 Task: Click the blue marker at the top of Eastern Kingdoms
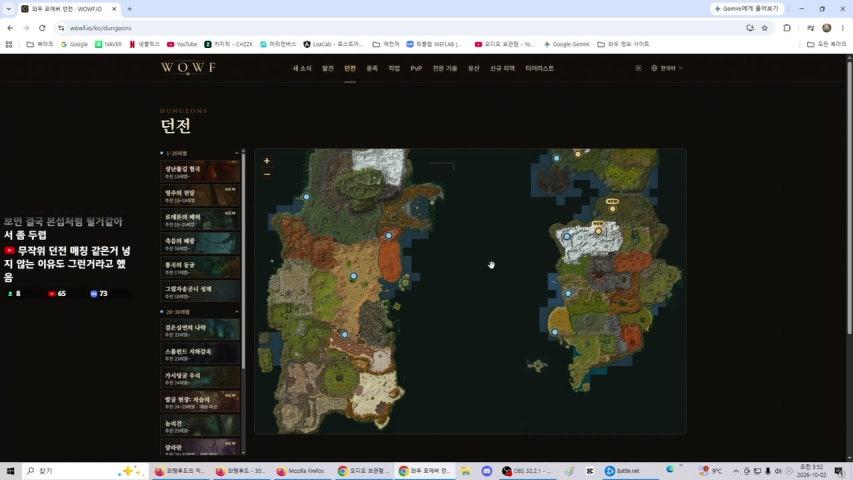pos(557,158)
